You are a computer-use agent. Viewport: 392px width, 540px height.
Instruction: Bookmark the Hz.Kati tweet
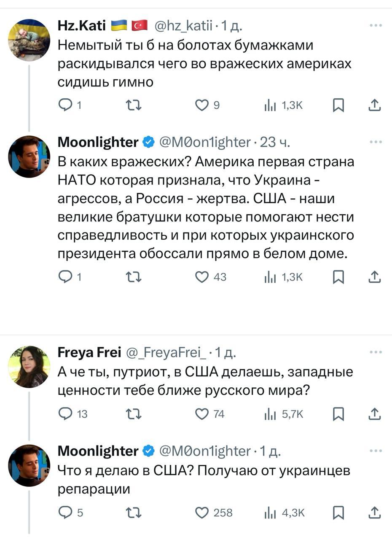pyautogui.click(x=338, y=105)
